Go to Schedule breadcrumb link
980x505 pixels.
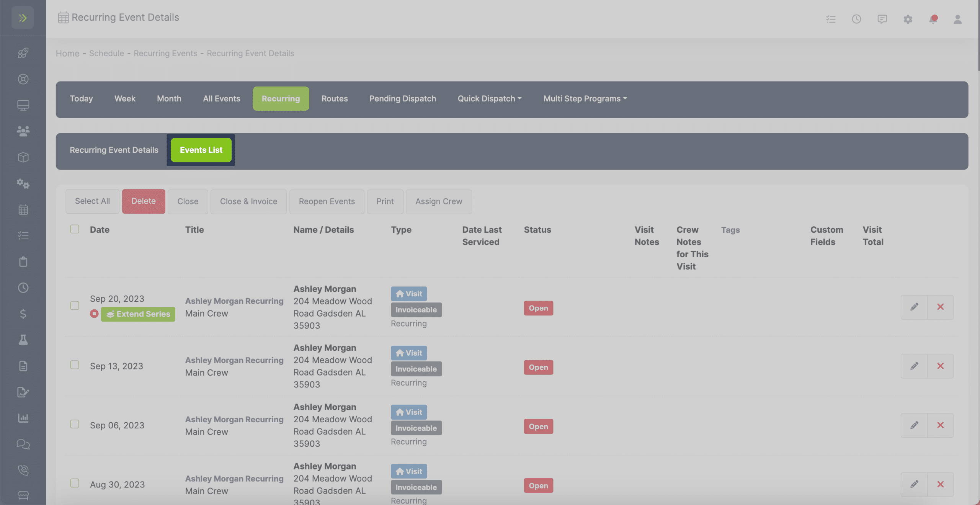[106, 53]
